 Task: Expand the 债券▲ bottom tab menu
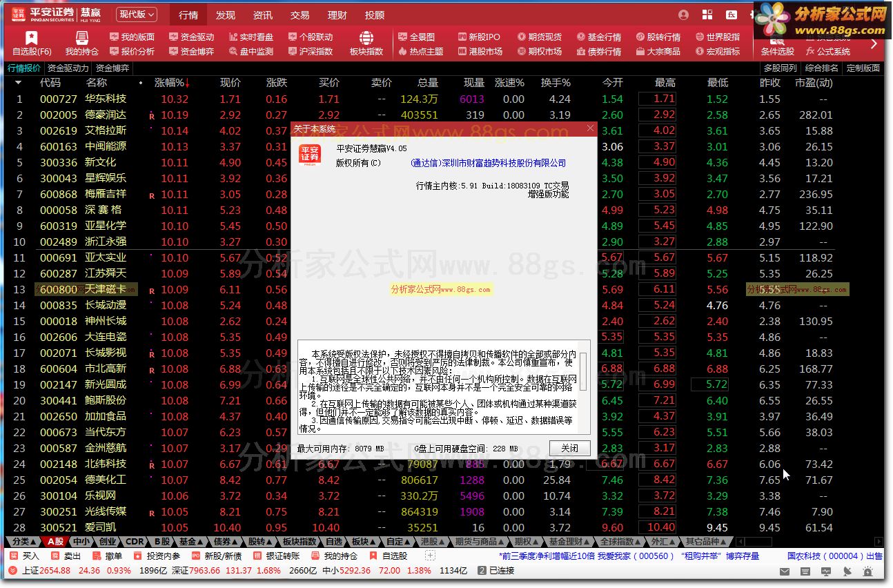pos(226,542)
